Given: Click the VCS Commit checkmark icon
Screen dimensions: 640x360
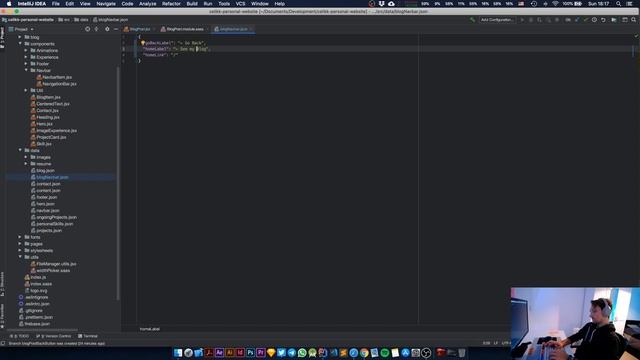Looking at the screenshot, I should (x=585, y=20).
